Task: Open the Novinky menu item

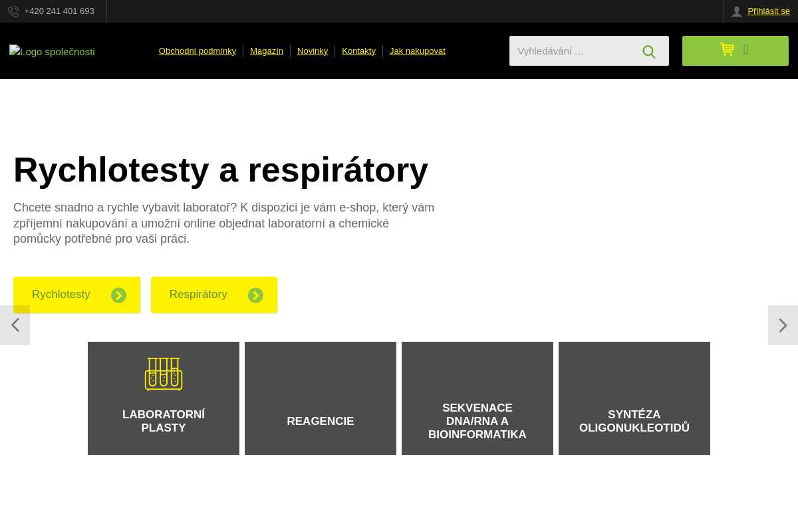Action: pos(313,51)
